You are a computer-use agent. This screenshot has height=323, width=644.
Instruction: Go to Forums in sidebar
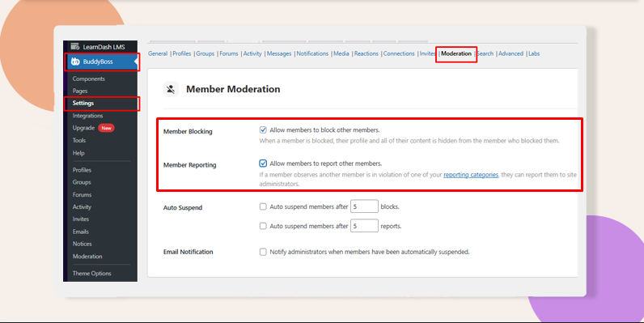(82, 194)
